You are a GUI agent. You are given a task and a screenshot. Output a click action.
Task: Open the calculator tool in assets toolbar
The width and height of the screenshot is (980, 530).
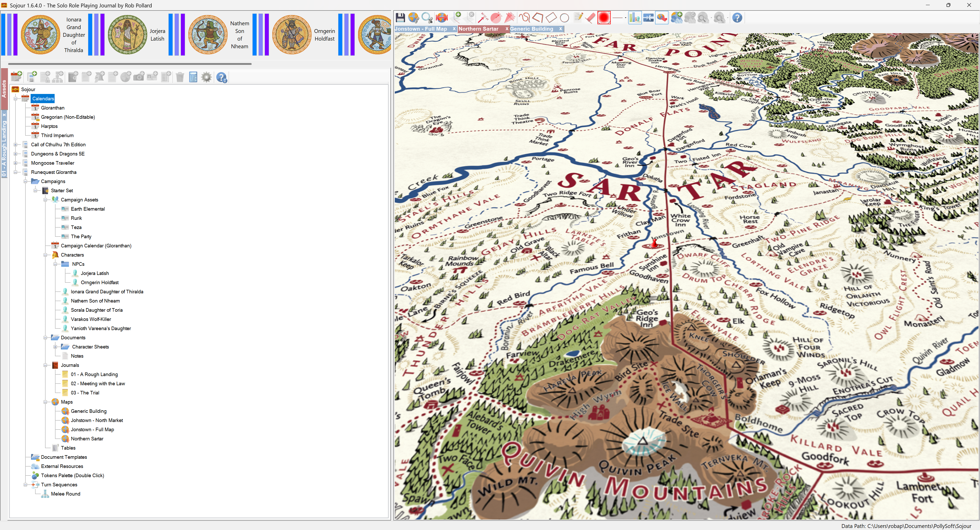click(193, 77)
